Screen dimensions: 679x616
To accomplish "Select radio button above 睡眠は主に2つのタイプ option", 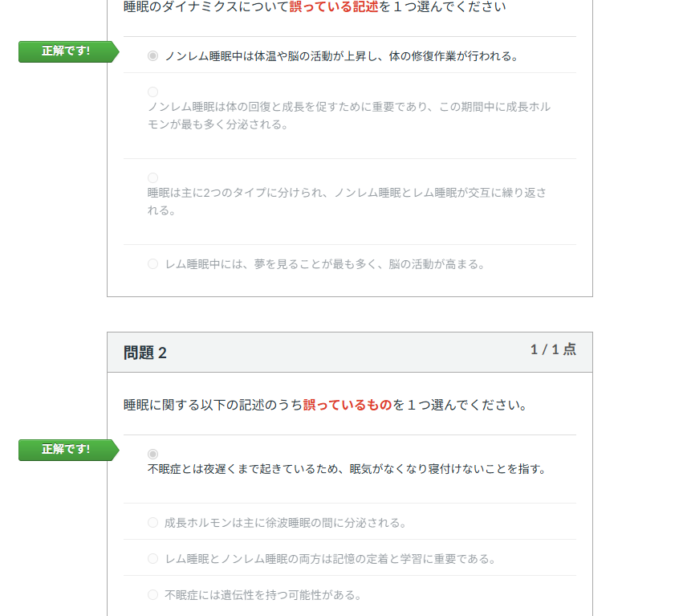I will click(152, 177).
